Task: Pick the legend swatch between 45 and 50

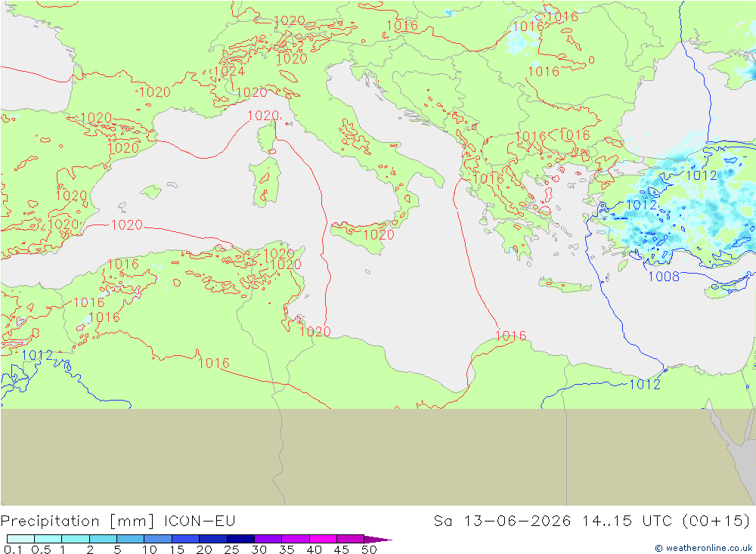Action: coord(351,539)
